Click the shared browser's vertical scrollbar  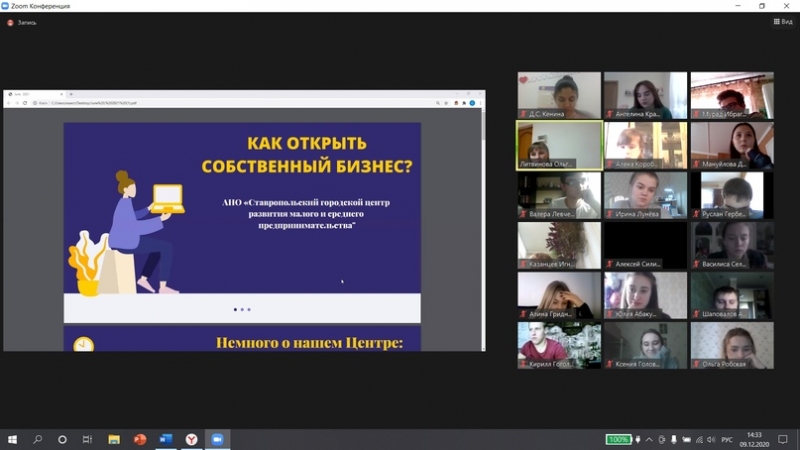click(483, 229)
